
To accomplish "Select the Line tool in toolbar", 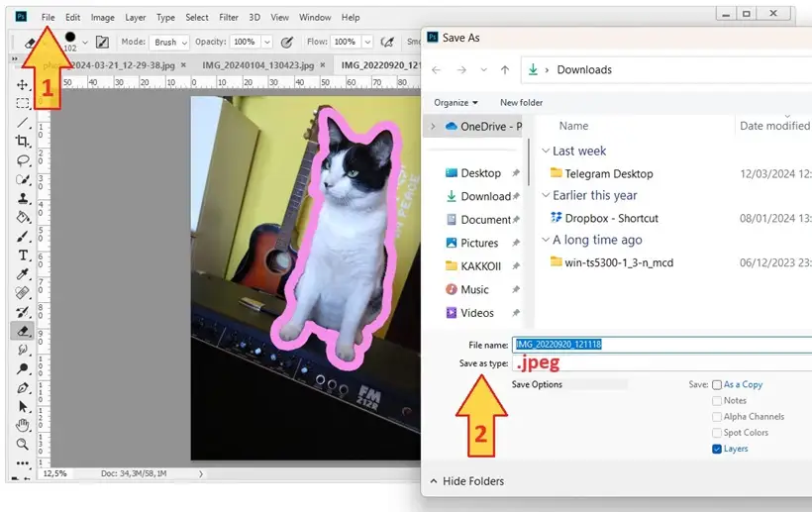I will tap(22, 123).
